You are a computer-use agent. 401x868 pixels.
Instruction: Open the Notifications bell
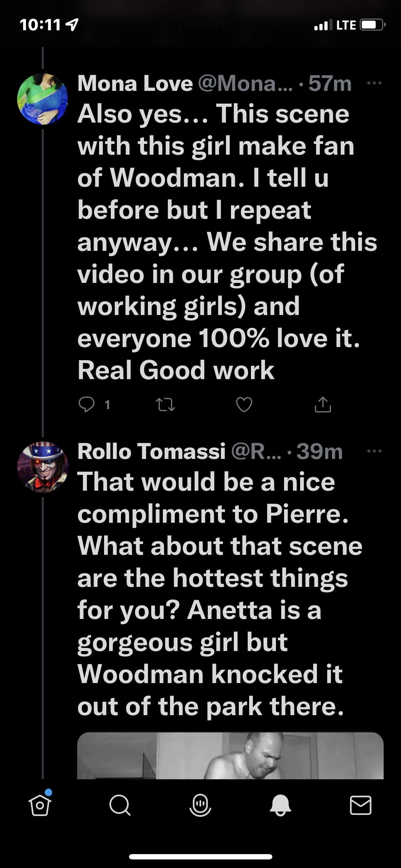(x=281, y=805)
